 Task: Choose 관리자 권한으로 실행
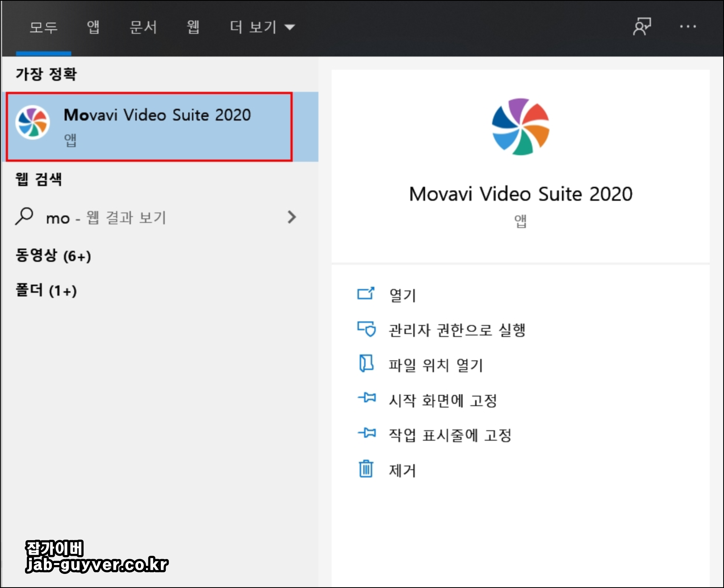point(457,330)
